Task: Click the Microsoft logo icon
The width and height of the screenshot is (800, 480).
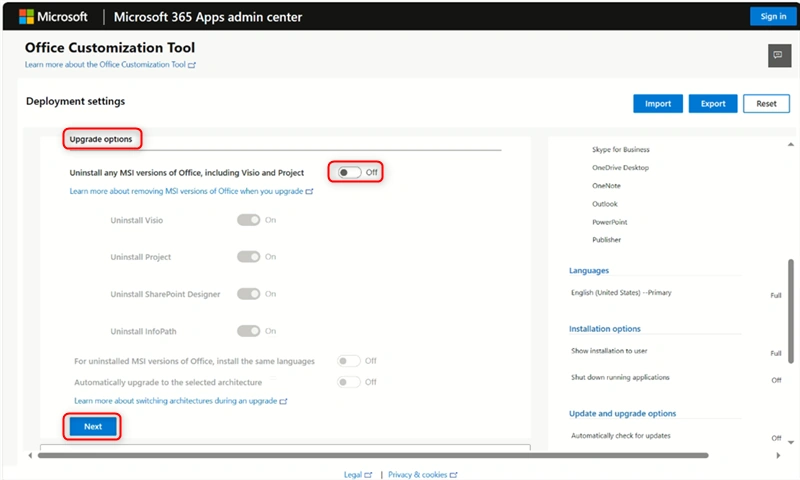Action: [26, 17]
